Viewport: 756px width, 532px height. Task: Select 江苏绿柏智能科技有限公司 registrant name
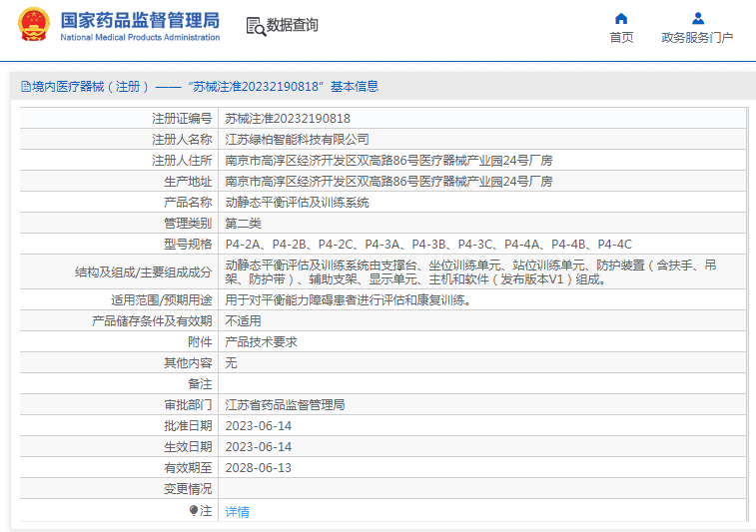(x=297, y=140)
